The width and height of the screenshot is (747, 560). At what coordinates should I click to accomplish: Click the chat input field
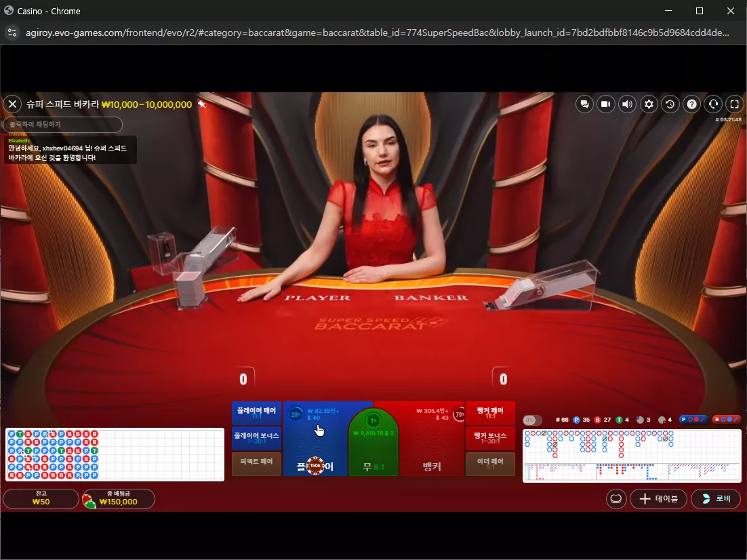pos(63,124)
